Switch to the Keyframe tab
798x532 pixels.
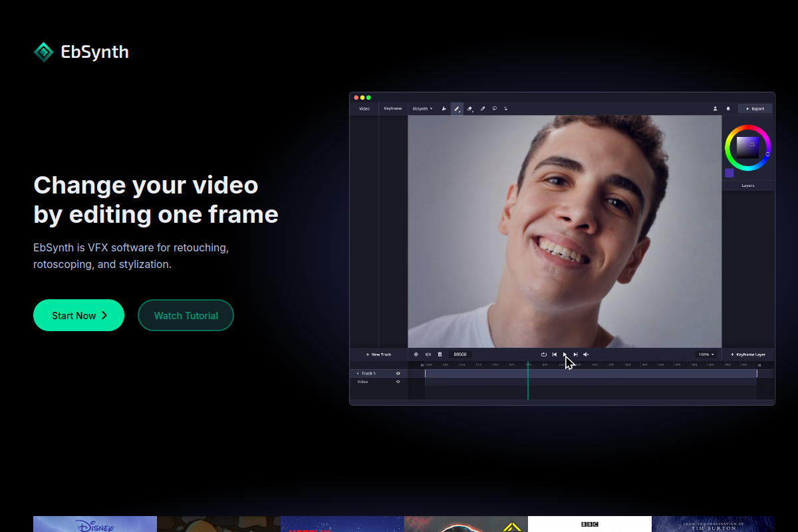pos(393,108)
